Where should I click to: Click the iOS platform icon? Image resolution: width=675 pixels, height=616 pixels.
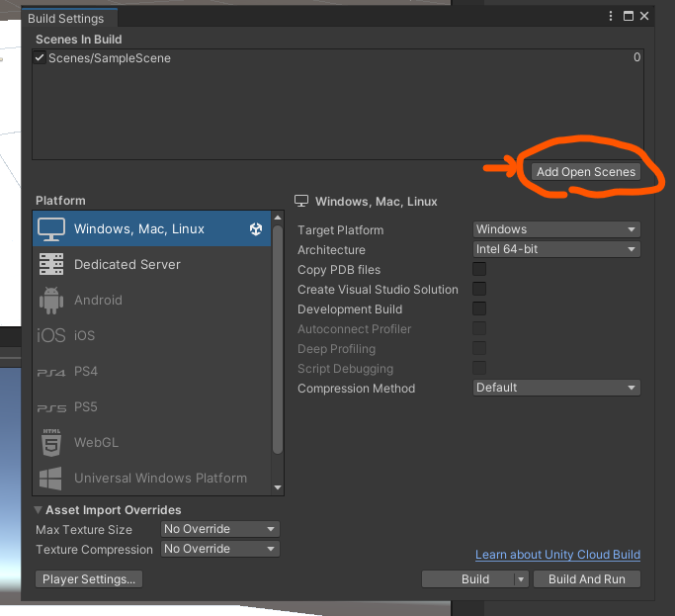click(51, 335)
